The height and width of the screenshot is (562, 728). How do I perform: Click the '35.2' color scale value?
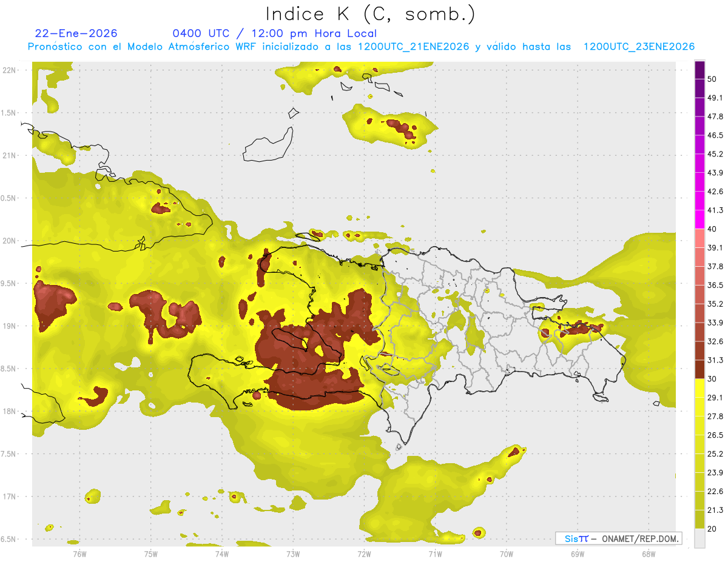coord(715,304)
